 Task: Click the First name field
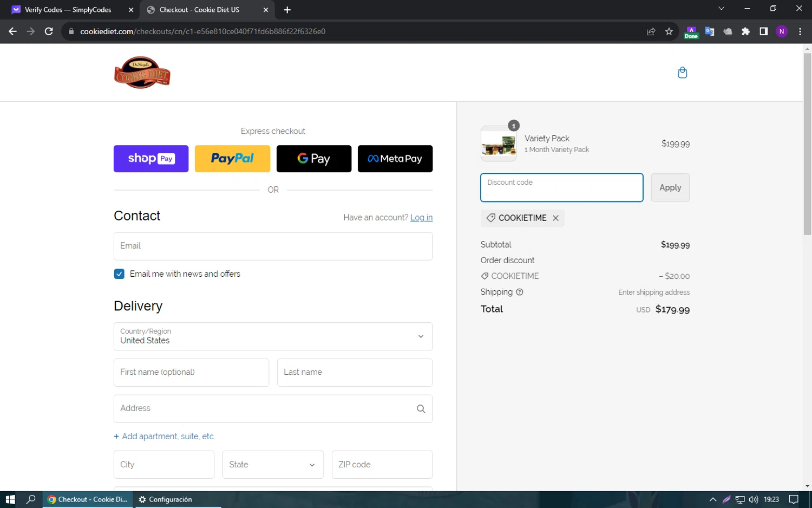(x=191, y=373)
